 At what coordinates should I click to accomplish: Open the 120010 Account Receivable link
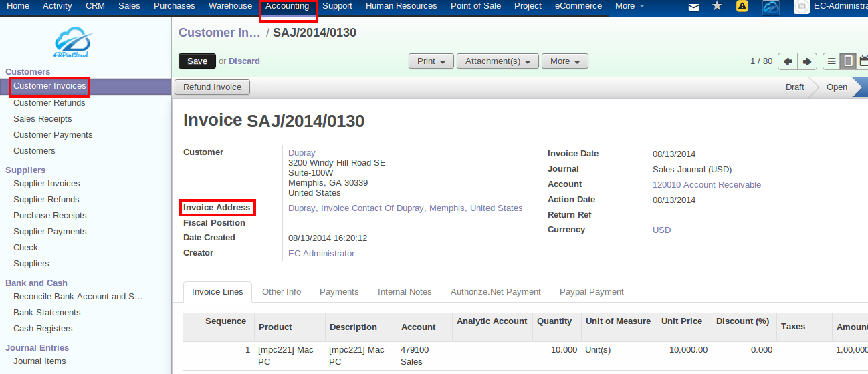click(706, 185)
